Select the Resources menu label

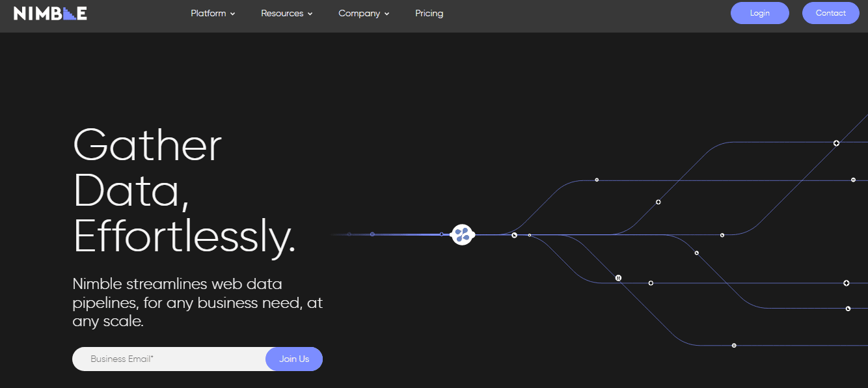(282, 13)
